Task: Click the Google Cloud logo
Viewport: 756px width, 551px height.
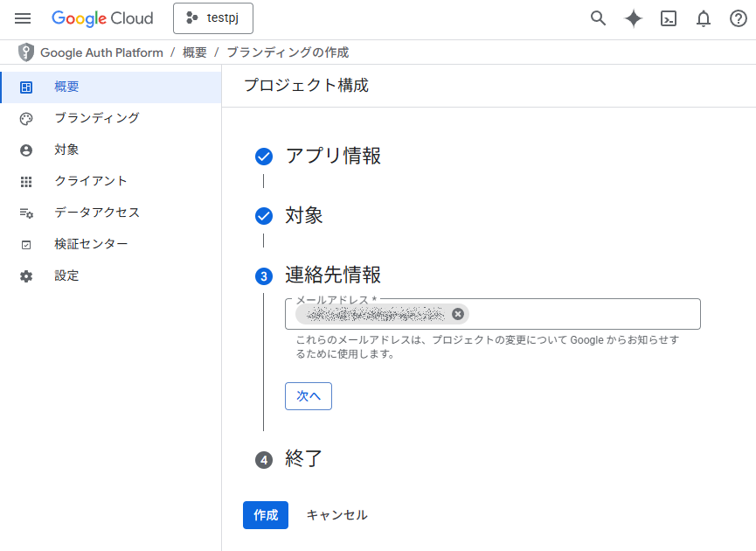Action: click(x=102, y=18)
